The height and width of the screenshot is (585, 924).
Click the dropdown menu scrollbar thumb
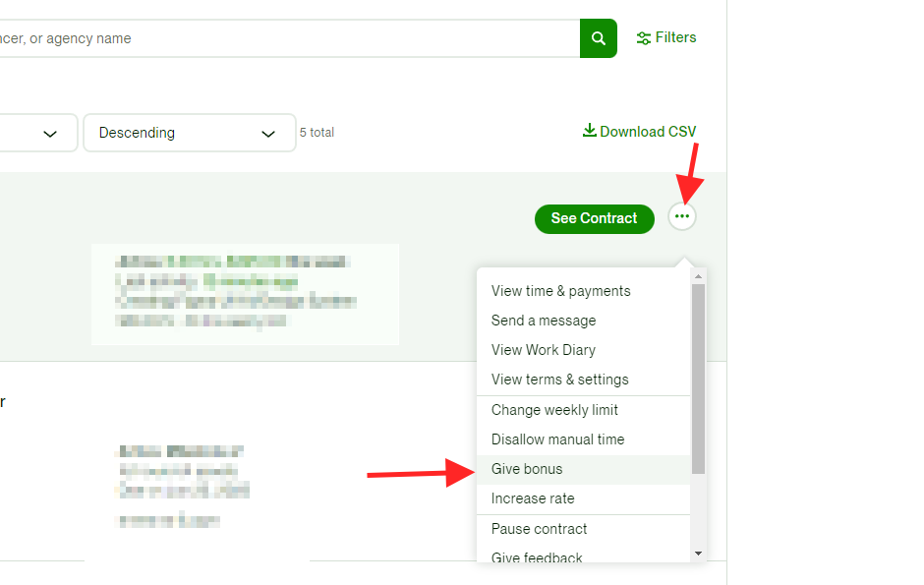[x=698, y=379]
